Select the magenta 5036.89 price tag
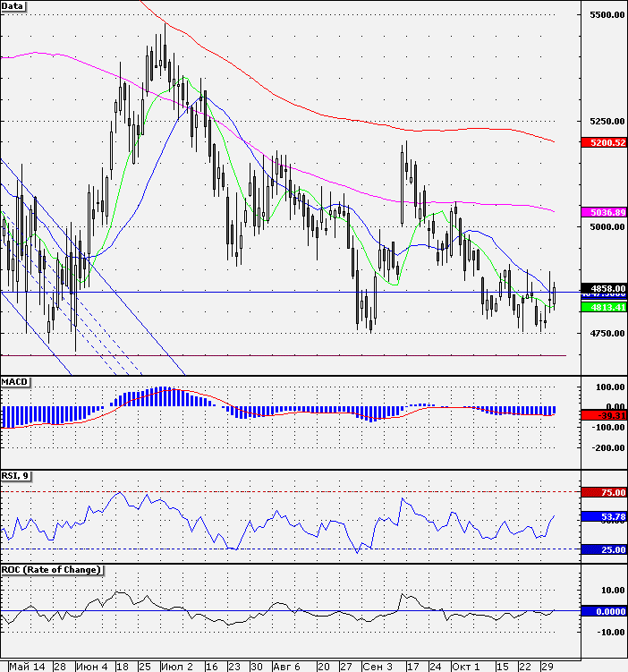The image size is (628, 672). tap(602, 212)
